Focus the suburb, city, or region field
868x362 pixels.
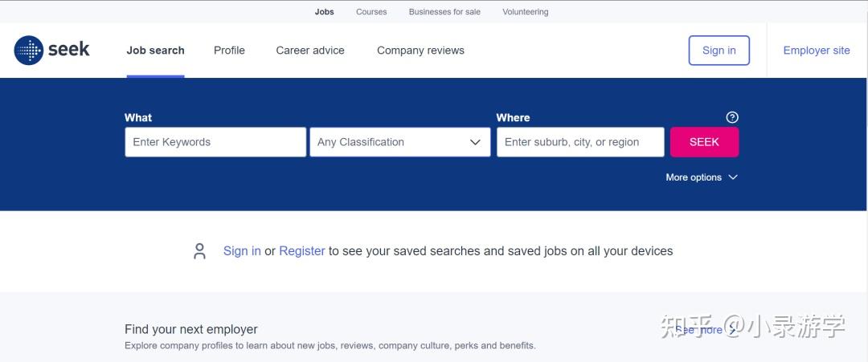pos(580,142)
